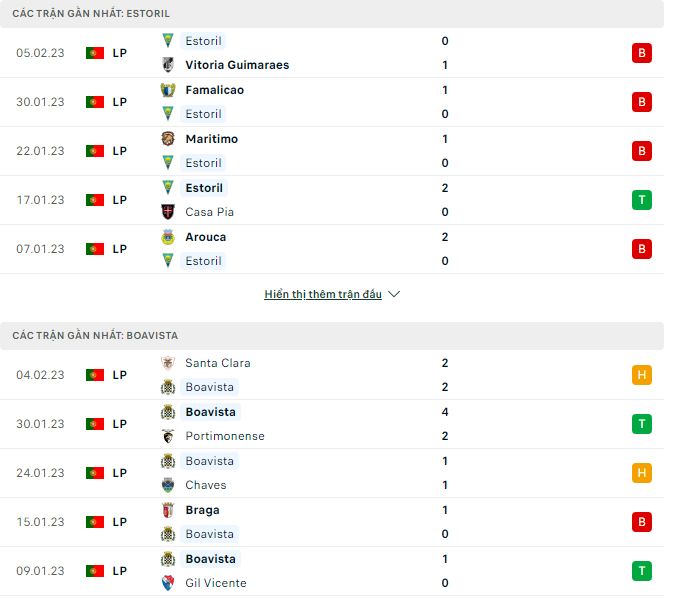Click the Famalicao team logo
The height and width of the screenshot is (598, 676).
click(168, 90)
